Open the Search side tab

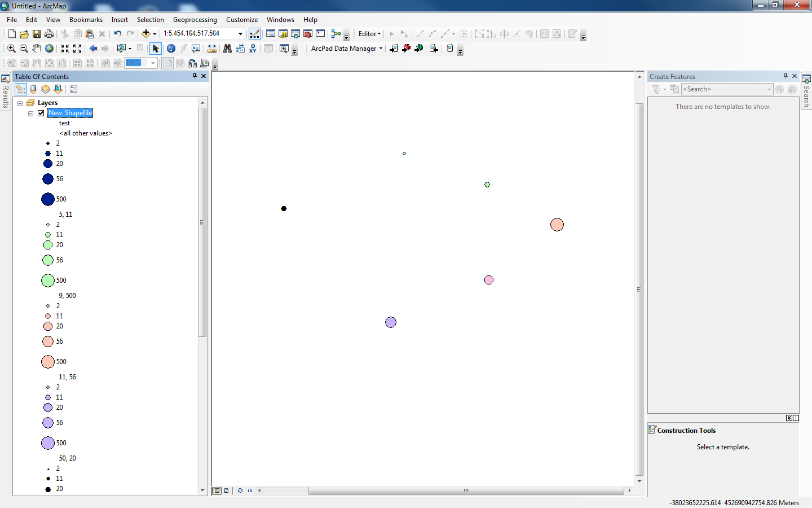click(x=806, y=91)
